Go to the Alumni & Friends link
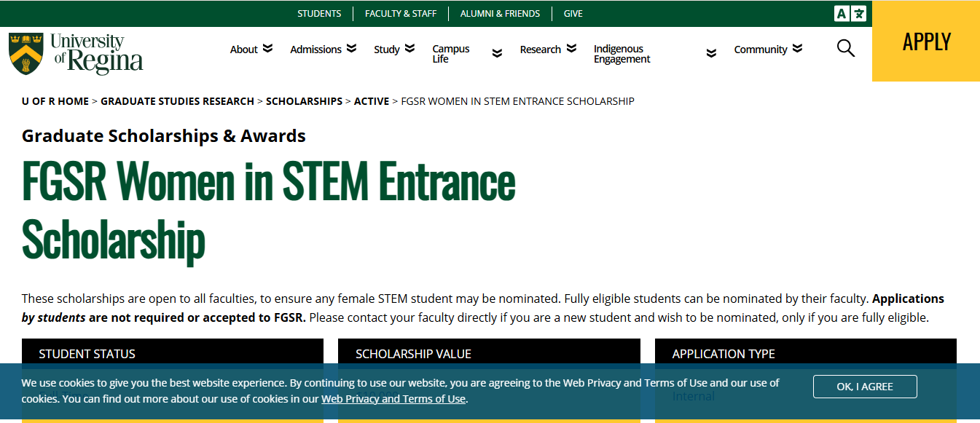980x423 pixels. point(500,14)
